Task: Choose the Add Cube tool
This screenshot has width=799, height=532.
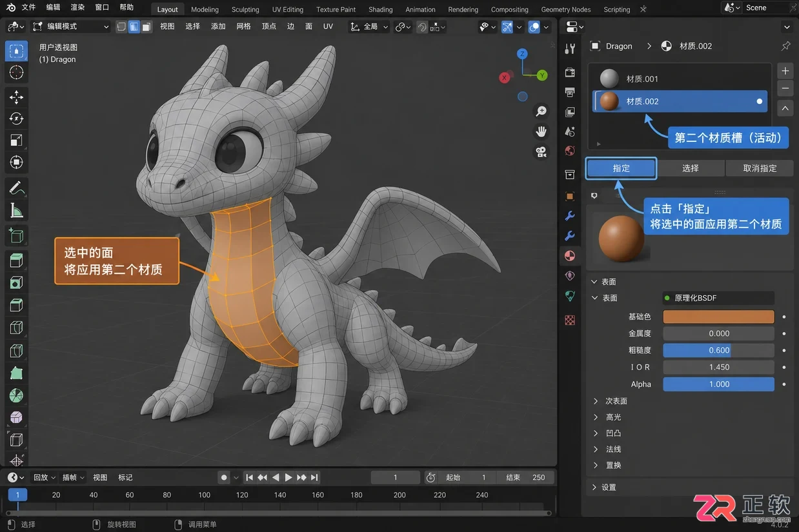Action: 16,235
